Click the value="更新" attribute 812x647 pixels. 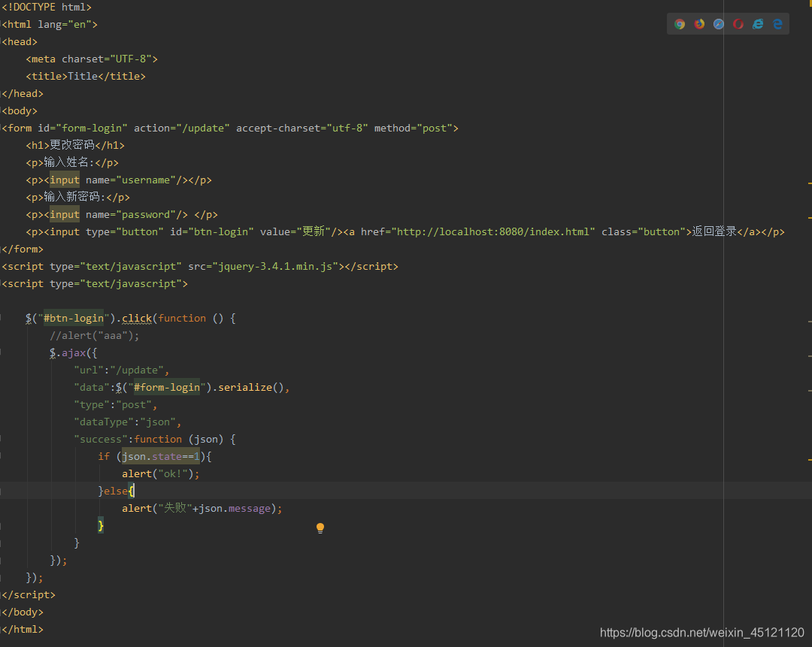(x=295, y=232)
